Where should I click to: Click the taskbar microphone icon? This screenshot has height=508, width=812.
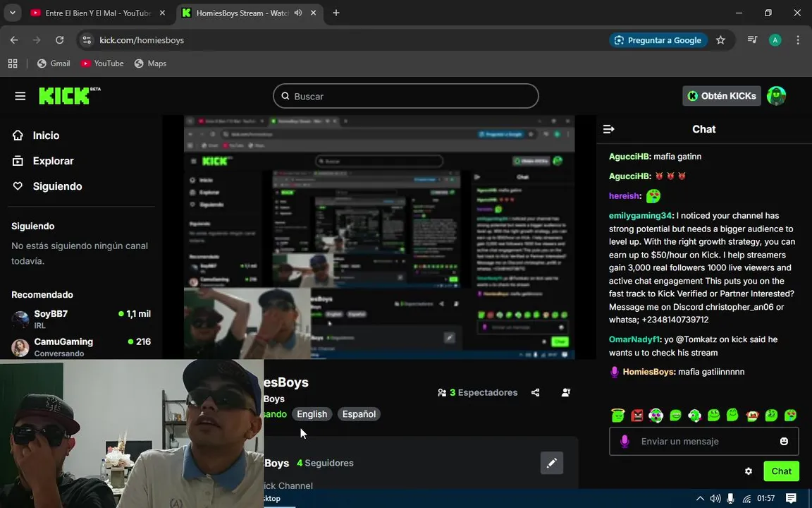[x=730, y=499]
